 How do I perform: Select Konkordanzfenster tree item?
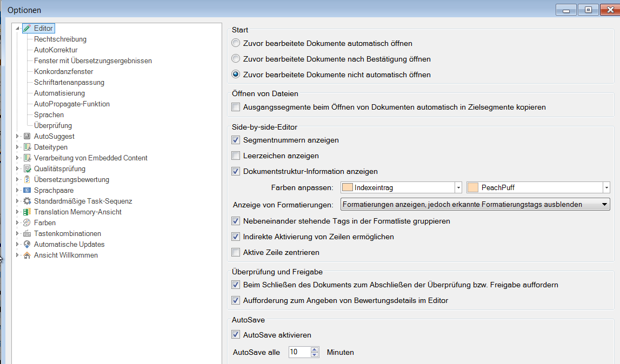[x=64, y=71]
